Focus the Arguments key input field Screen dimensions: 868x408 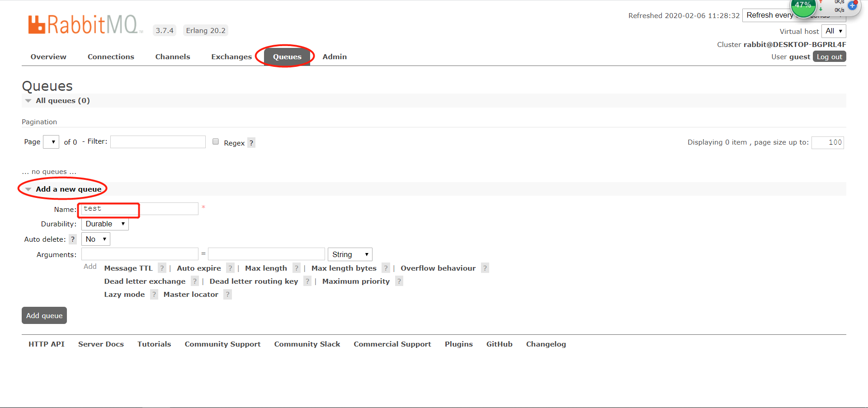click(140, 254)
